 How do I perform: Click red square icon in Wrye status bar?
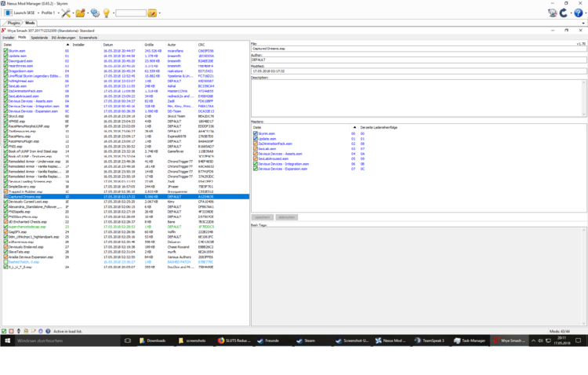pos(11,331)
